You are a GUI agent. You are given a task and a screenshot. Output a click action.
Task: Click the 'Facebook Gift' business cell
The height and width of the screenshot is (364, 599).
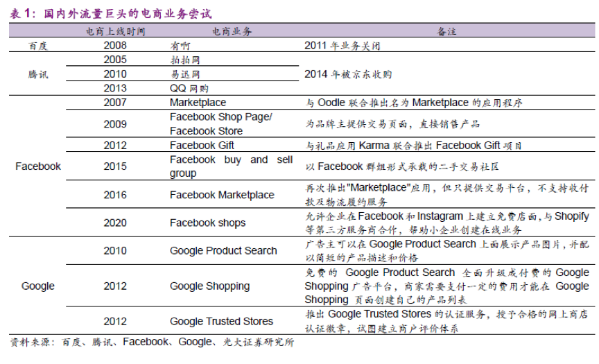202,145
